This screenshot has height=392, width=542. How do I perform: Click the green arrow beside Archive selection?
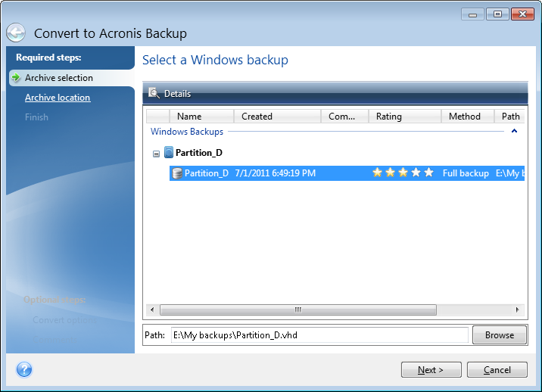click(16, 77)
